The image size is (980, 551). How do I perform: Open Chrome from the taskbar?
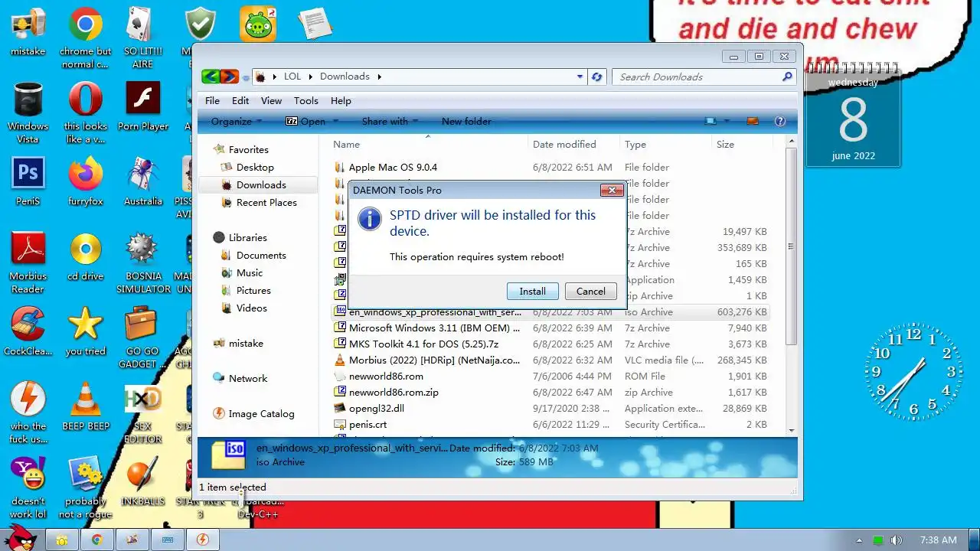tap(97, 540)
